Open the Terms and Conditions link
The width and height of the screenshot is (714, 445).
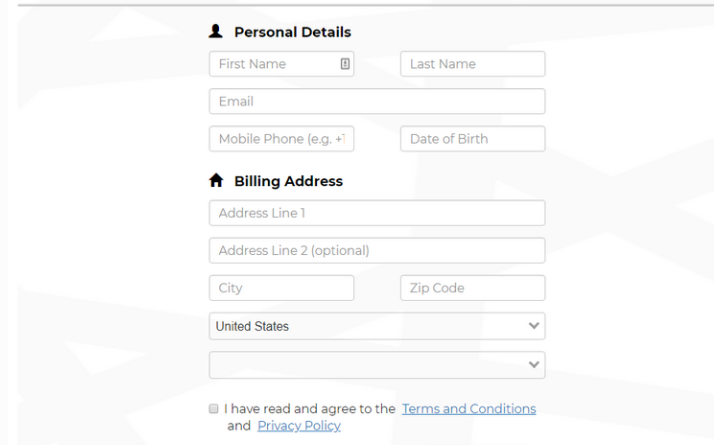pyautogui.click(x=469, y=409)
